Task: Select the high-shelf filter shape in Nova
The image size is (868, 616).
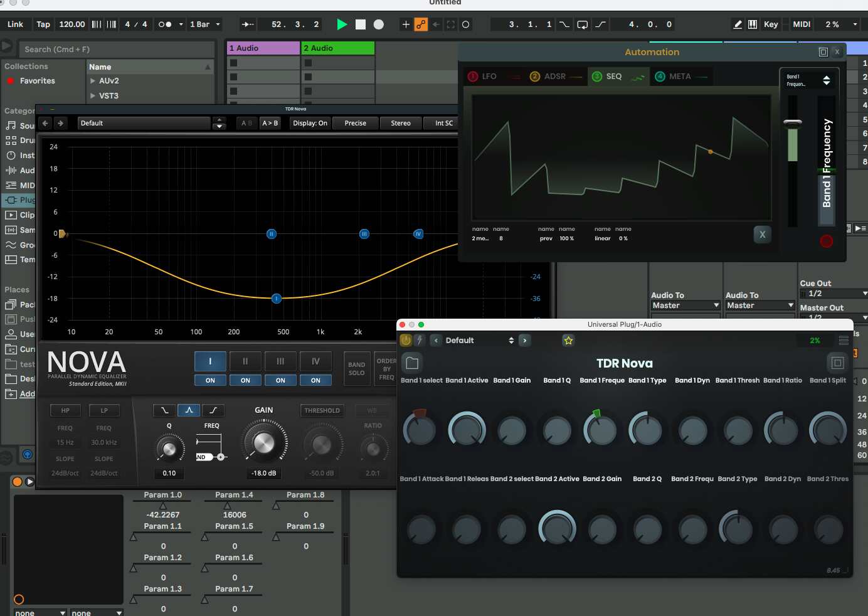Action: [213, 410]
